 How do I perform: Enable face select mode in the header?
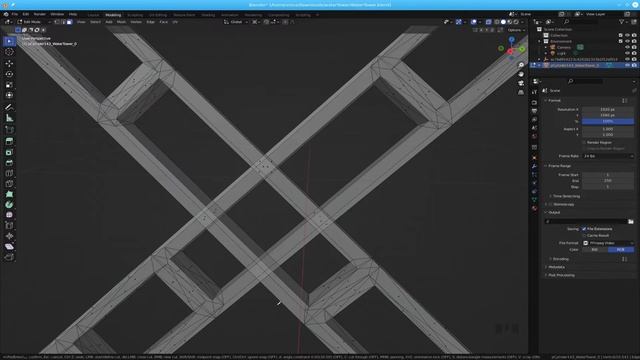(x=69, y=22)
